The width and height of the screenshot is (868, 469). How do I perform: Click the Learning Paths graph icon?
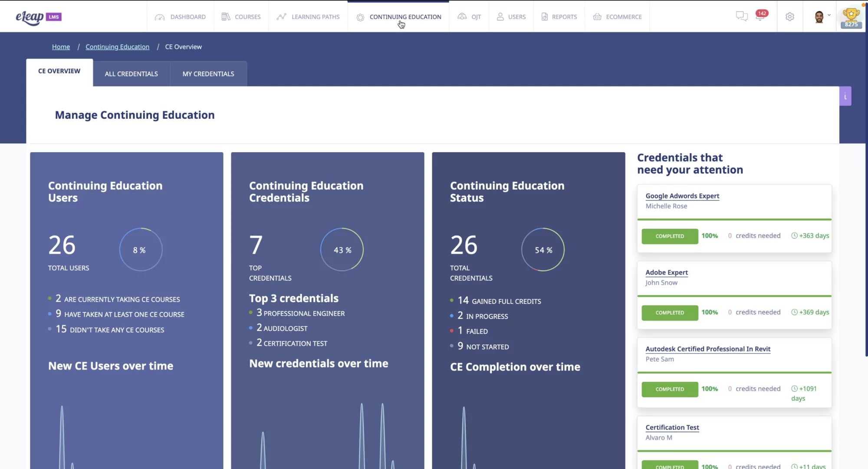282,16
